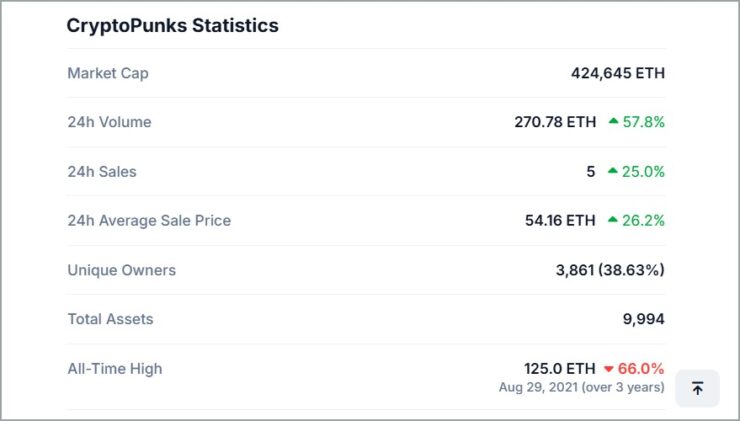The height and width of the screenshot is (421, 740).
Task: Click the 24h Average Sale Price label
Action: pos(149,220)
